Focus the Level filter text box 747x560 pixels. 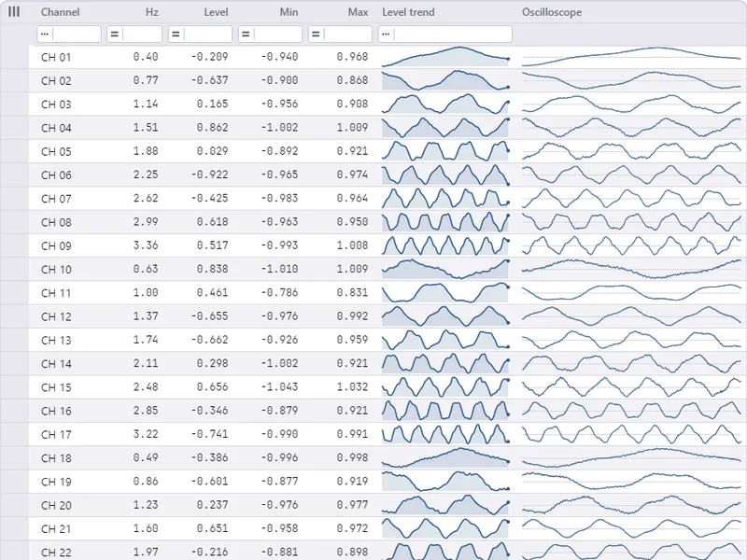[207, 35]
